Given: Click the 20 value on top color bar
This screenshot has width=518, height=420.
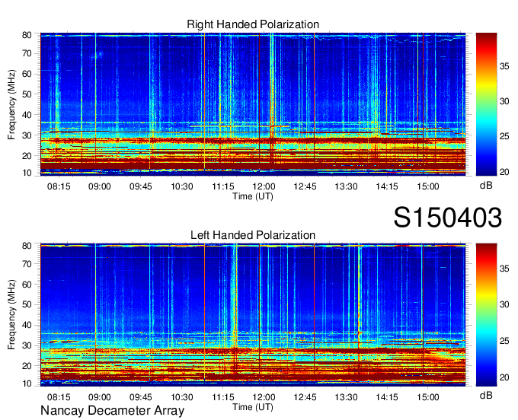Looking at the screenshot, I should click(504, 171).
